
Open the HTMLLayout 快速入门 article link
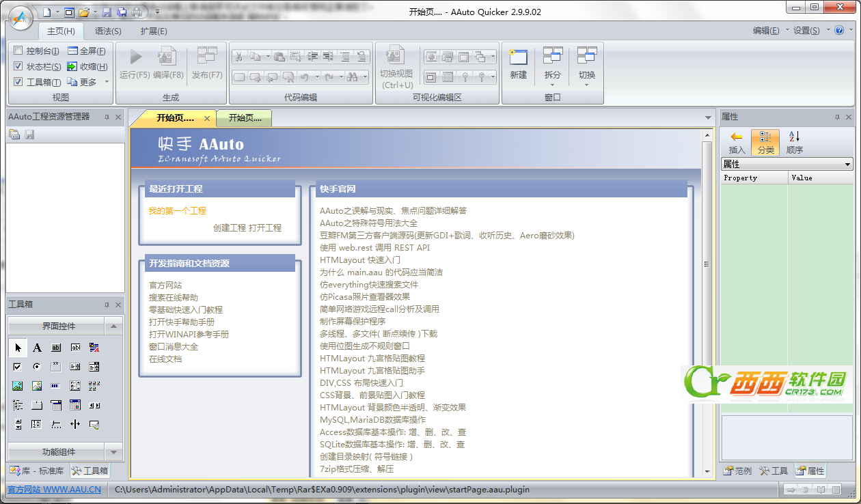click(x=360, y=260)
